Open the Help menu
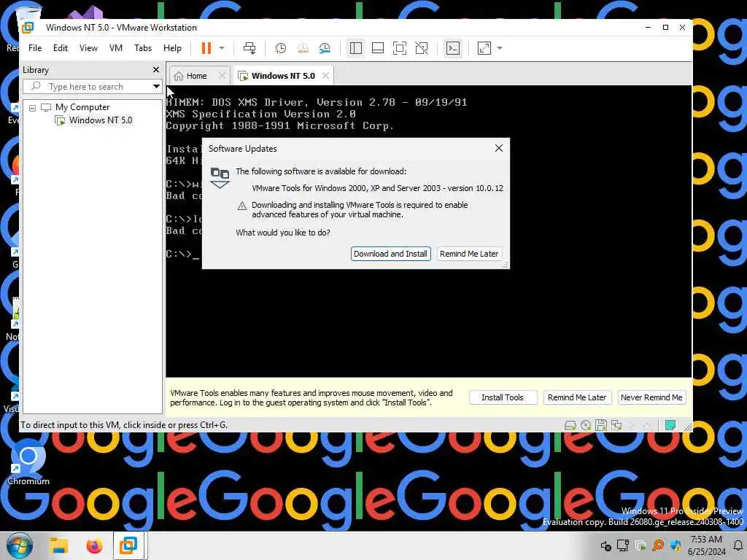 click(172, 48)
